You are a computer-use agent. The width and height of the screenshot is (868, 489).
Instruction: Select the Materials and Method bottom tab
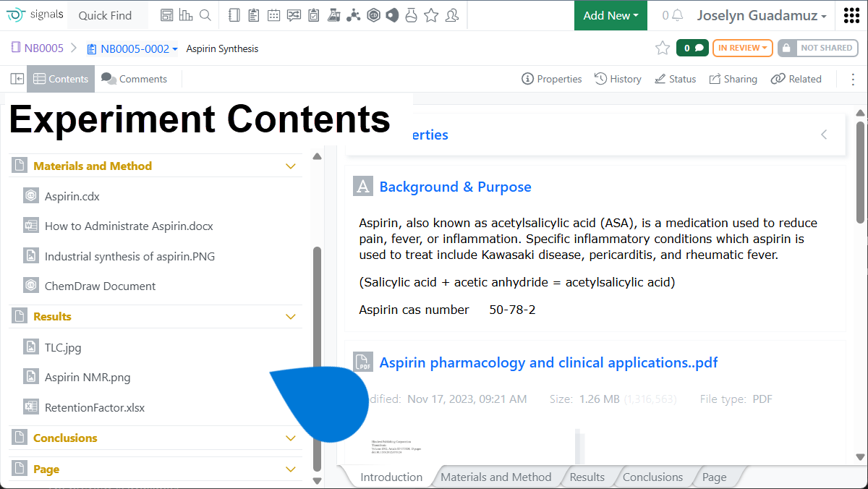(495, 477)
